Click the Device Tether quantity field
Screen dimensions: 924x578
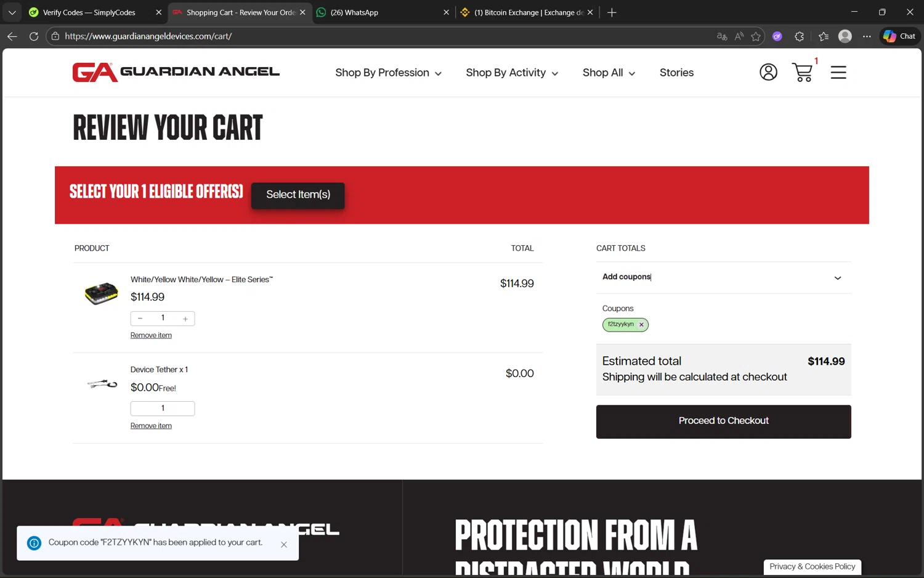(163, 409)
